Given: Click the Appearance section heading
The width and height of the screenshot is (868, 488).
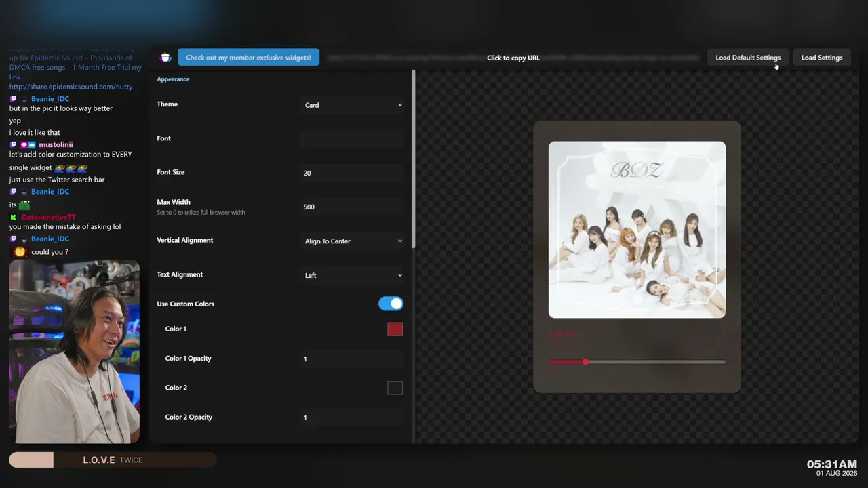Looking at the screenshot, I should coord(173,79).
